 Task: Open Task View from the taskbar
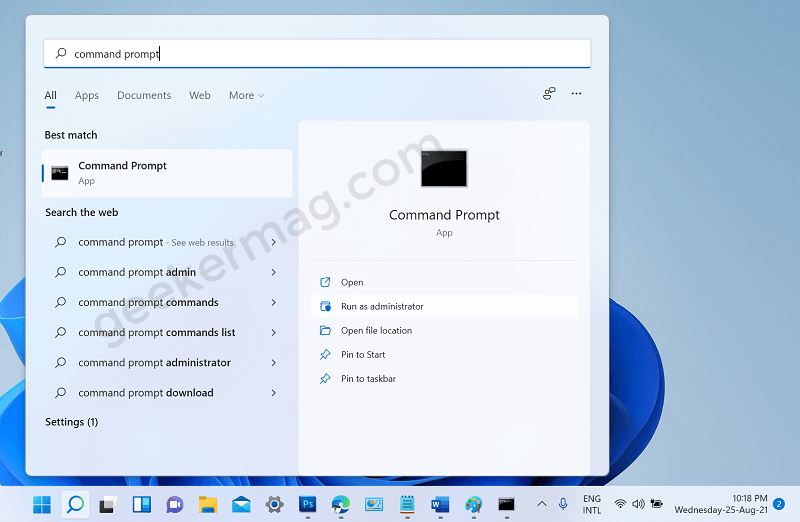click(x=108, y=505)
